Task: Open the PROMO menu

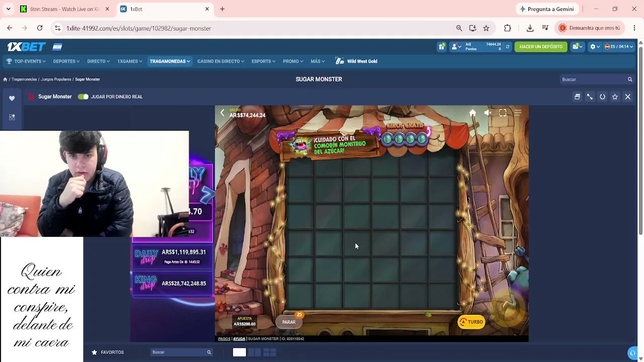Action: tap(293, 61)
